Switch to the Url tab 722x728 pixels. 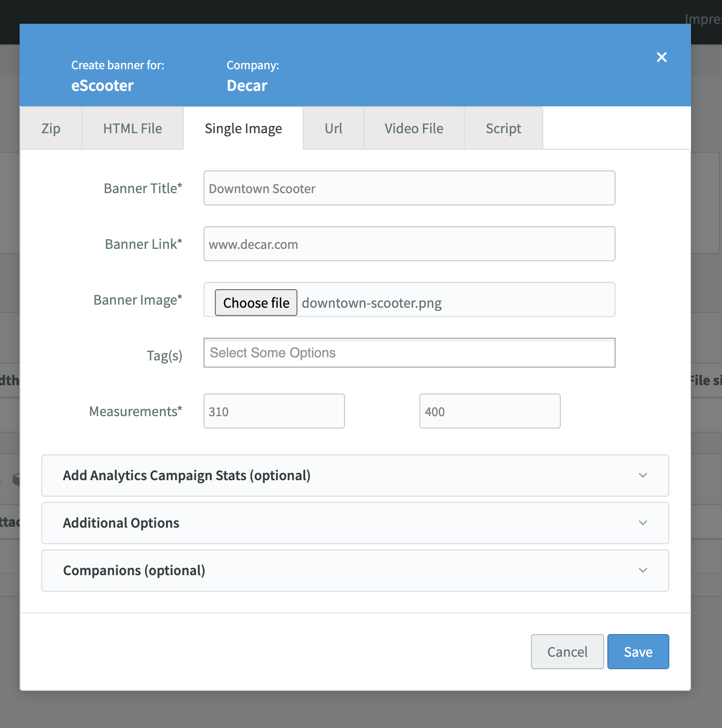333,129
